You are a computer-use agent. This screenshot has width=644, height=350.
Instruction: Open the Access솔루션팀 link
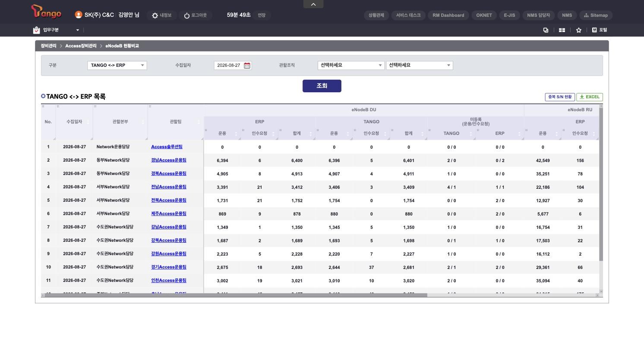click(167, 147)
